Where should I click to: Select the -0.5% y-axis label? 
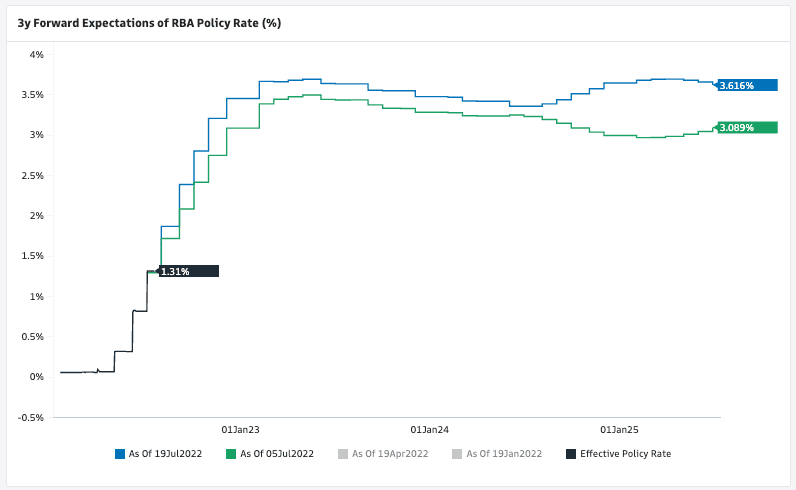coord(30,417)
